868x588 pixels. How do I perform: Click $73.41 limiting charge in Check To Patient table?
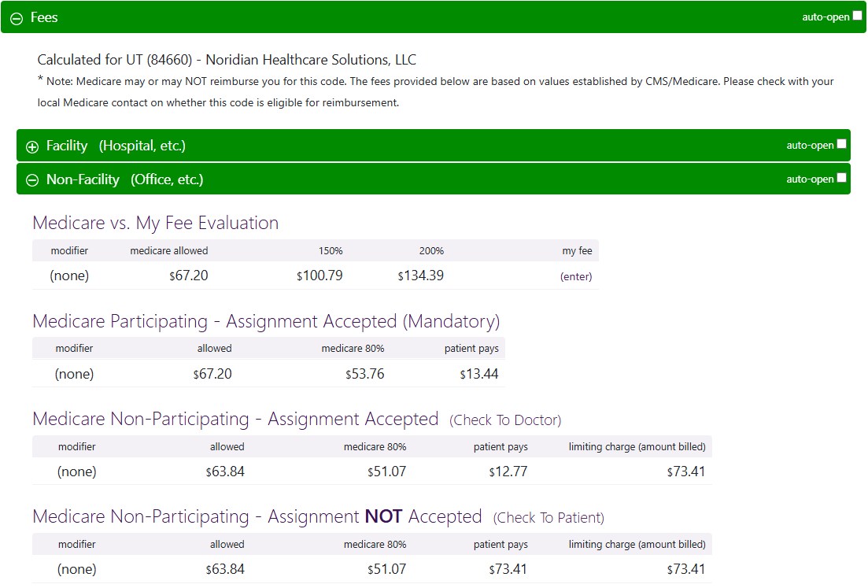(686, 568)
